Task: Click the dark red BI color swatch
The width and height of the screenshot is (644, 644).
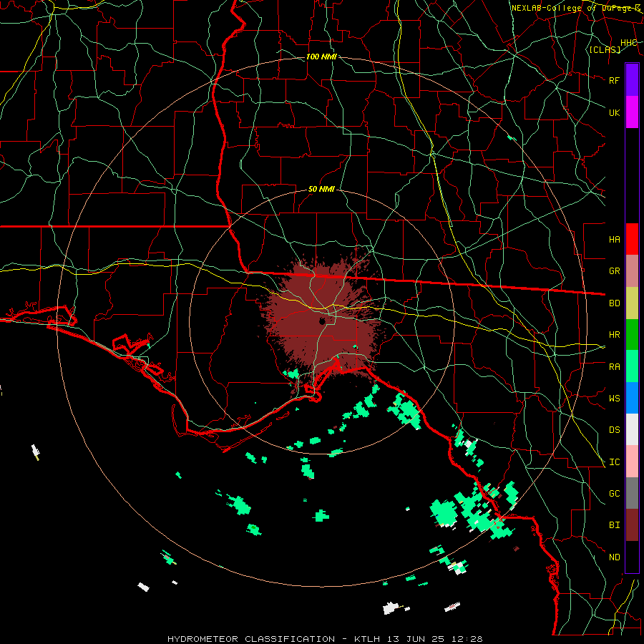Action: (x=632, y=525)
